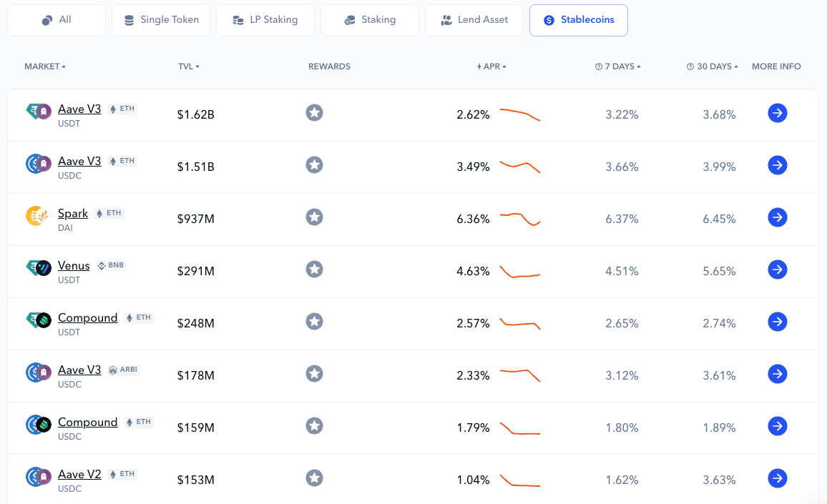Viewport: 827px width, 504px height.
Task: Click the Compound USDC token logo
Action: point(39,425)
